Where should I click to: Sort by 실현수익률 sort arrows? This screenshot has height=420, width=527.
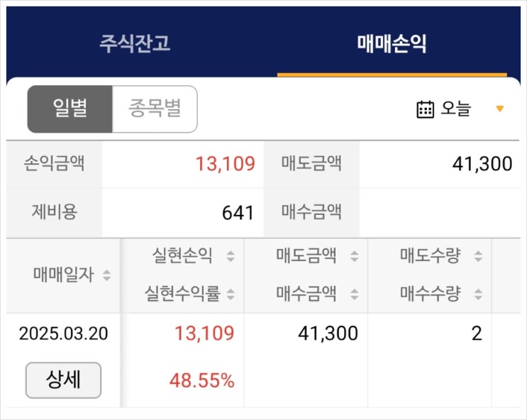[x=230, y=293]
